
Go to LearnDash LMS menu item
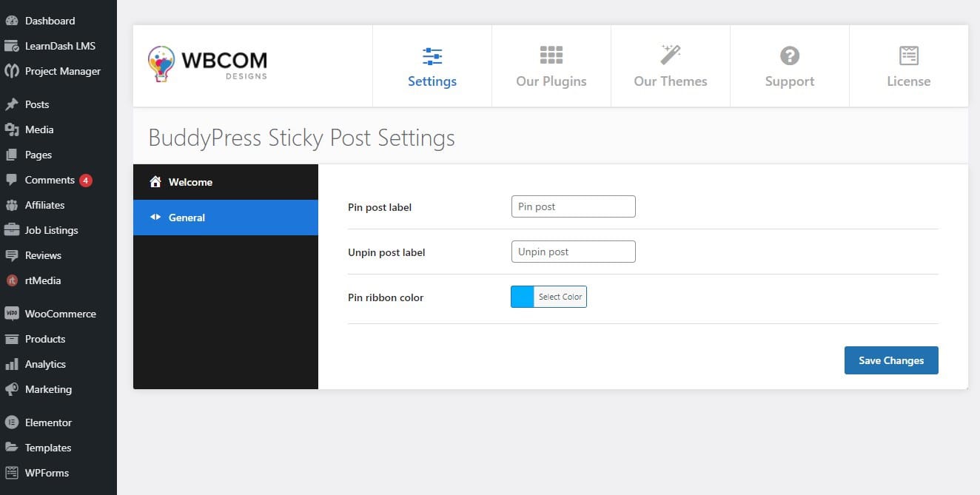click(x=60, y=46)
